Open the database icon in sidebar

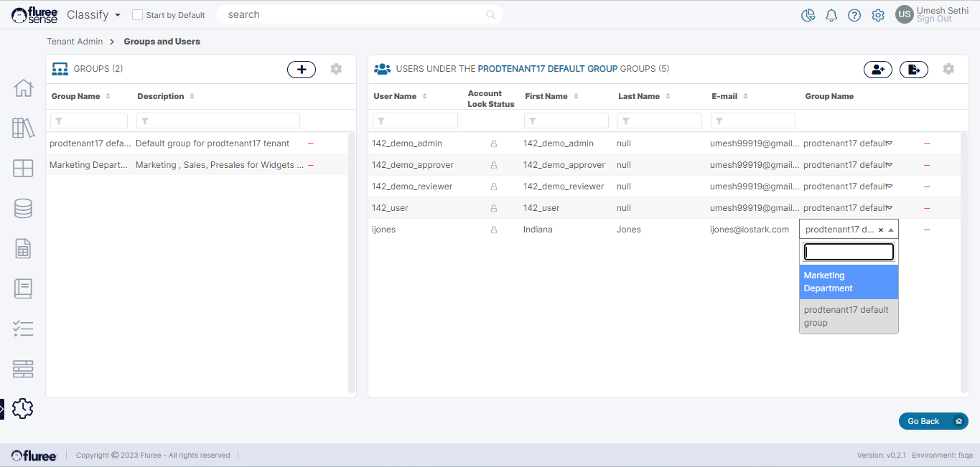pyautogui.click(x=23, y=209)
